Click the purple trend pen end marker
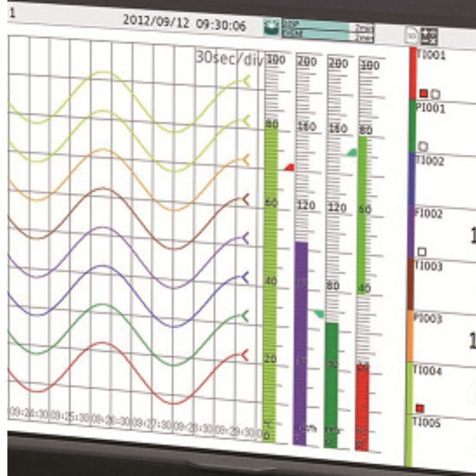This screenshot has height=476, width=476. click(245, 238)
